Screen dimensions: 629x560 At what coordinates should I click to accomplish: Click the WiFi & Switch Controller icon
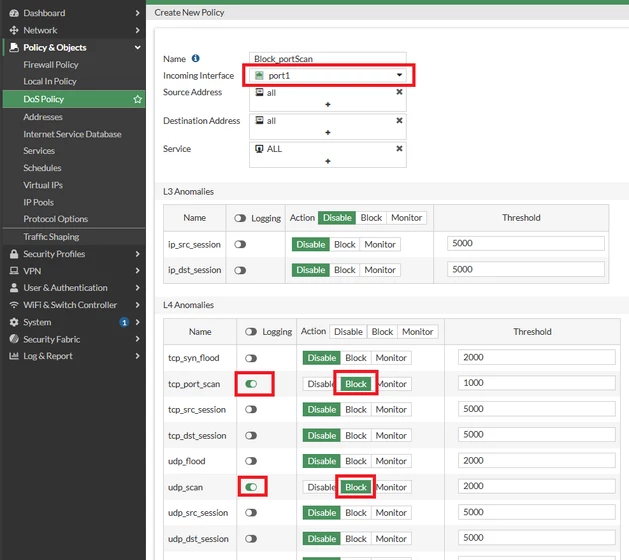coord(14,305)
